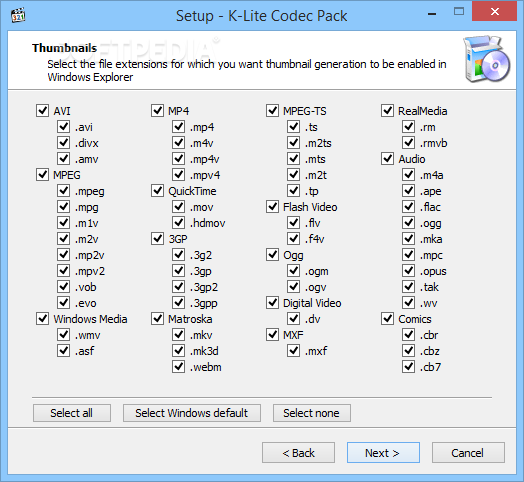Viewport: 524px width, 482px height.
Task: Uncheck the .cbz checkbox
Action: tap(408, 351)
